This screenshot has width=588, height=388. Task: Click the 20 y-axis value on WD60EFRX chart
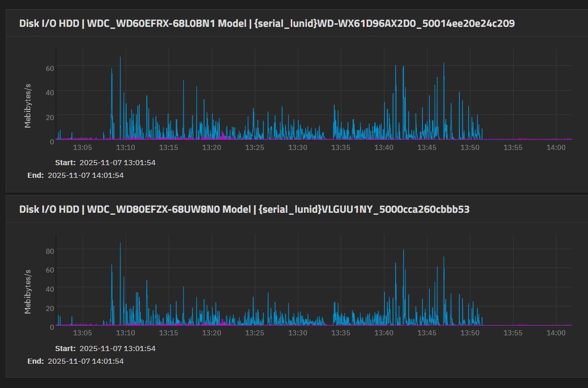coord(51,117)
